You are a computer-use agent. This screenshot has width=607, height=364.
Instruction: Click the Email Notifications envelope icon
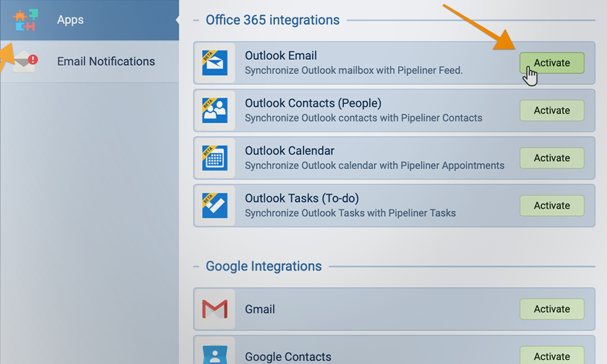[x=25, y=61]
